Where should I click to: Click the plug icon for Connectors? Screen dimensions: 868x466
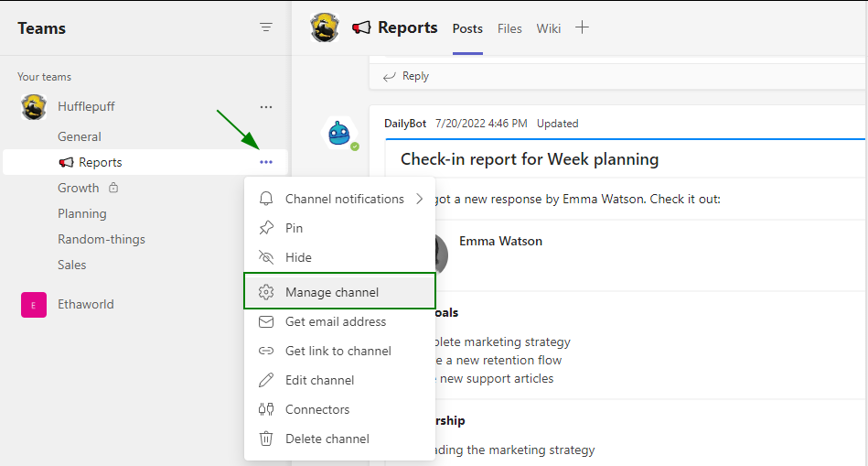(266, 409)
